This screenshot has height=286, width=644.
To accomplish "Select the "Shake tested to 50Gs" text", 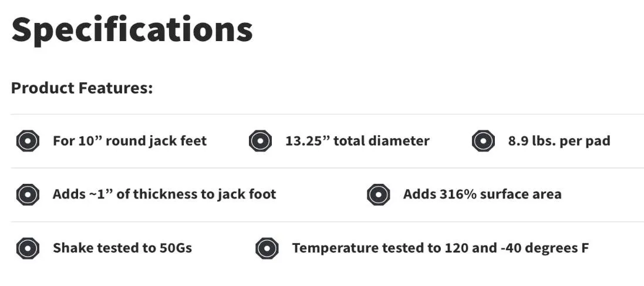I will click(x=122, y=248).
